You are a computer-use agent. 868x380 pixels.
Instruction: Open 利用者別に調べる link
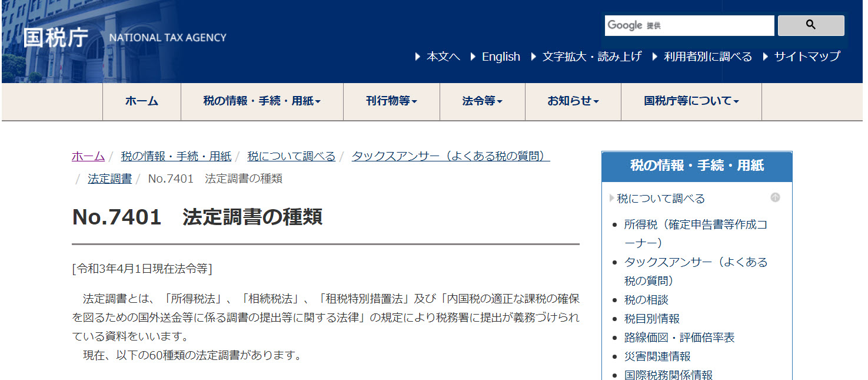tap(707, 57)
